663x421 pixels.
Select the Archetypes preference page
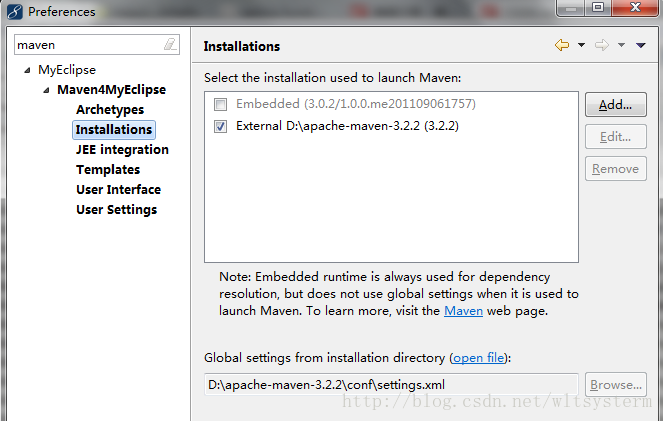click(x=110, y=109)
